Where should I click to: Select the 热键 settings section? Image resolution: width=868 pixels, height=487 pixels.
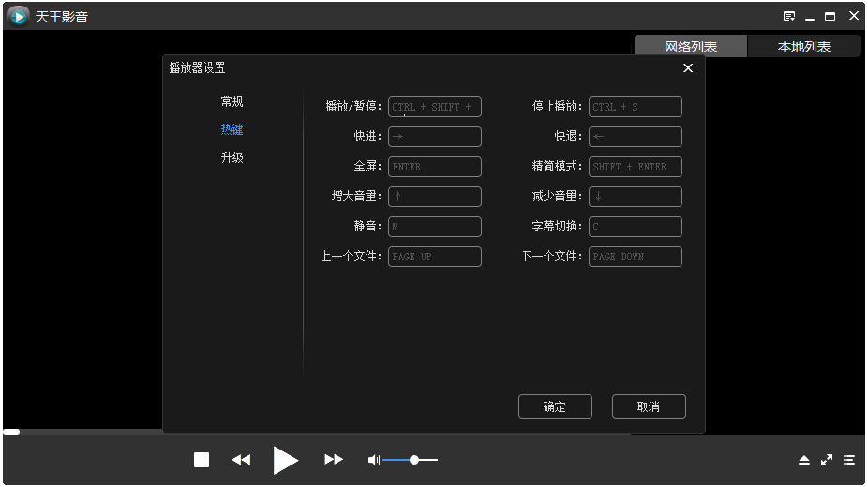[x=232, y=129]
